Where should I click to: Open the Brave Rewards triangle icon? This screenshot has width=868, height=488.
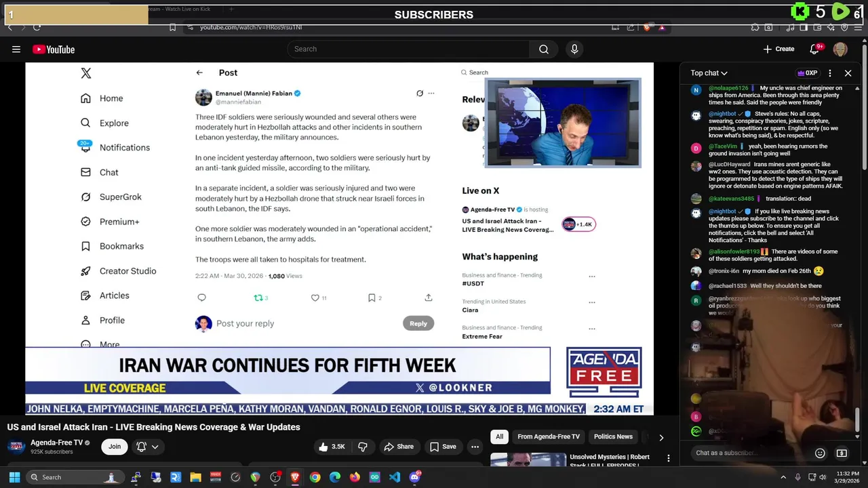(662, 27)
